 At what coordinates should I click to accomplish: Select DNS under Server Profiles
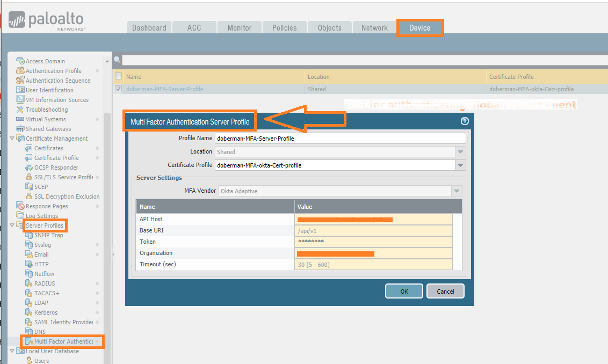tap(40, 332)
